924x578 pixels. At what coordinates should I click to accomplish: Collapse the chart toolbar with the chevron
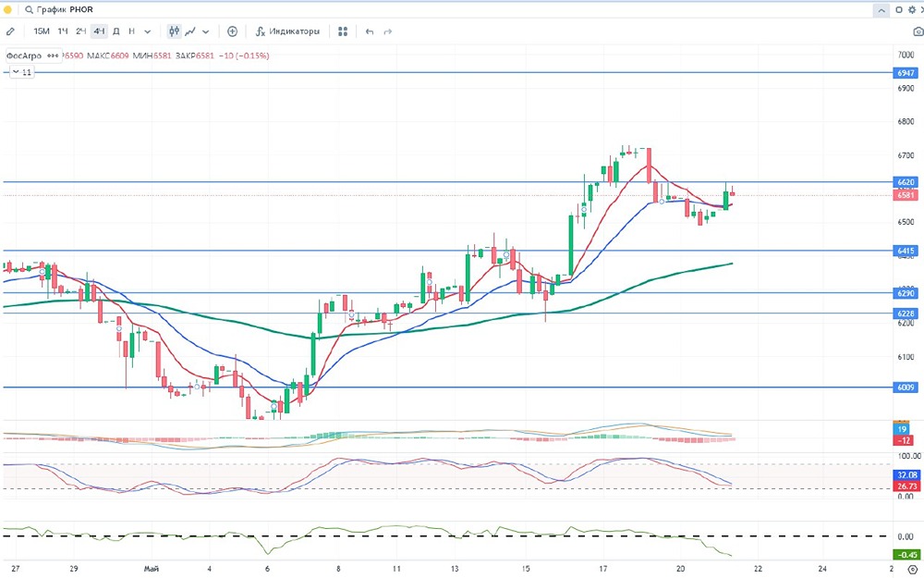(x=881, y=10)
